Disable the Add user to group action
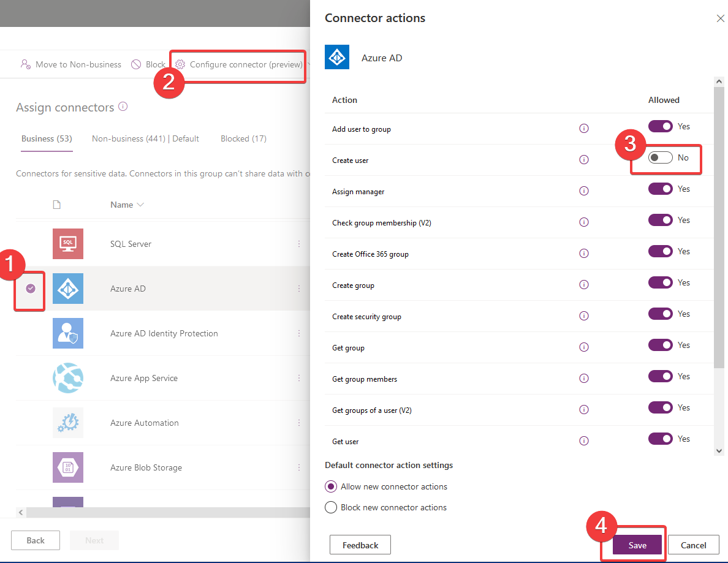728x563 pixels. [x=661, y=126]
